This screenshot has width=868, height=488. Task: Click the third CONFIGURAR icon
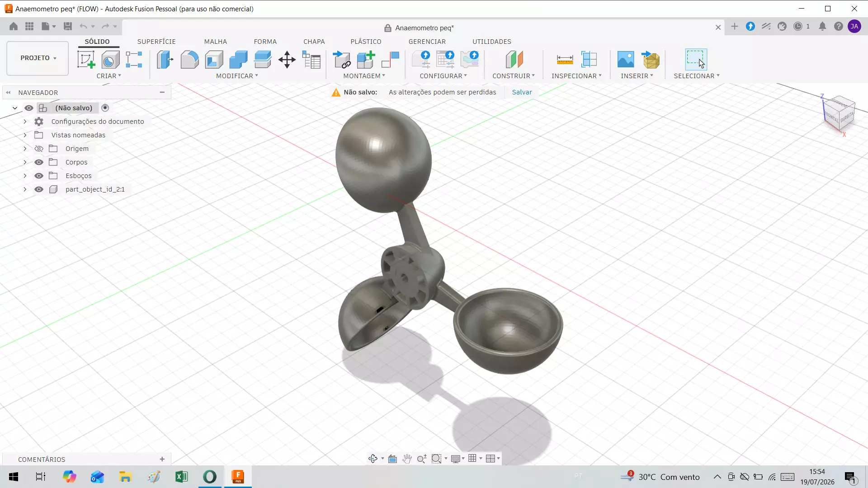[x=470, y=59]
